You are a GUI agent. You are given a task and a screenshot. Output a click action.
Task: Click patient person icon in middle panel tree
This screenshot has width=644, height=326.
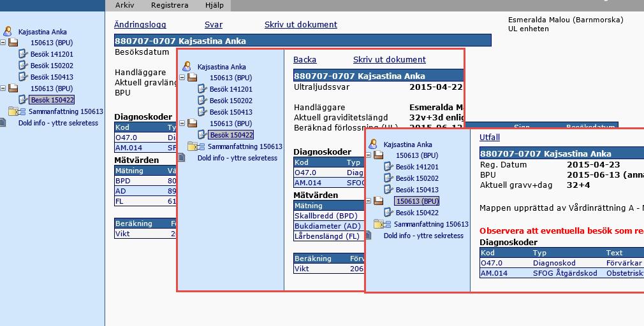(187, 66)
